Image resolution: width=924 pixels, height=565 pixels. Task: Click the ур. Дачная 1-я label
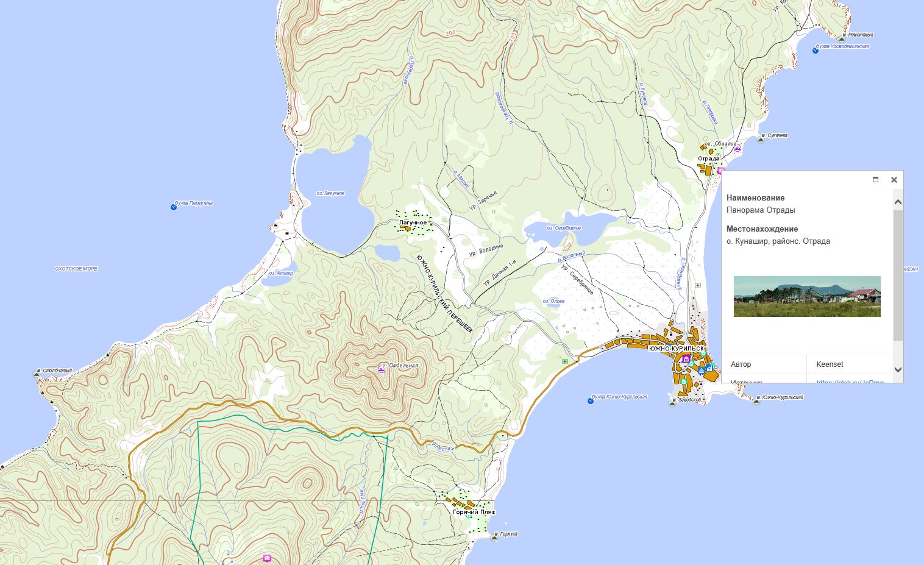499,274
